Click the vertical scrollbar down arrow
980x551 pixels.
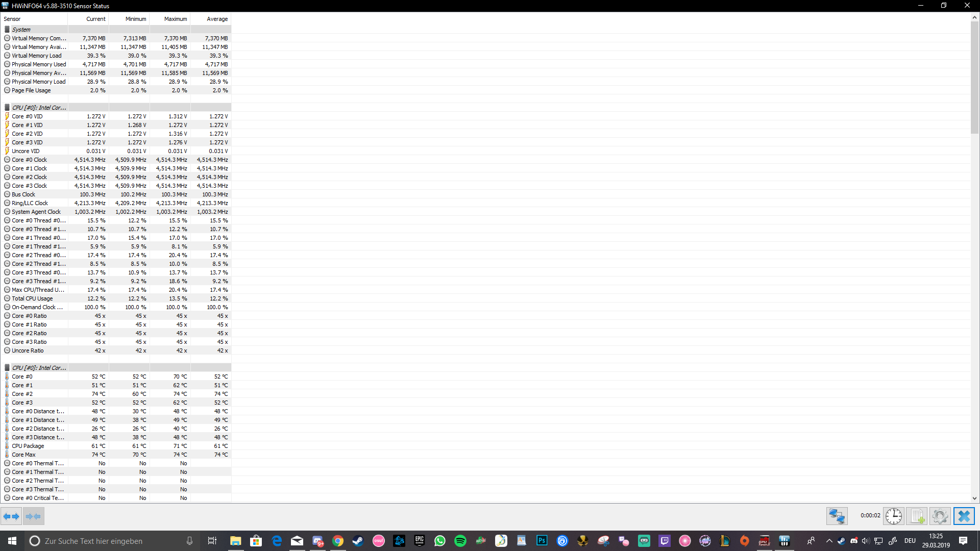click(x=974, y=498)
